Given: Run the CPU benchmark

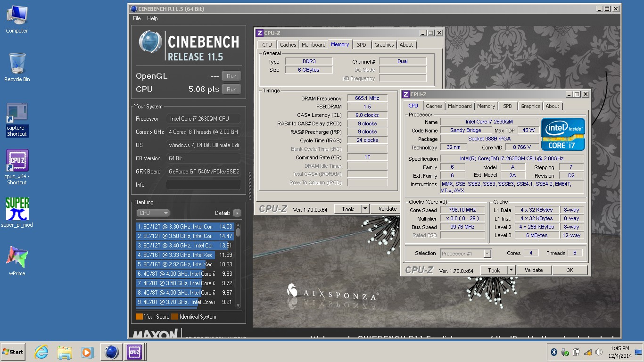Looking at the screenshot, I should click(x=231, y=89).
